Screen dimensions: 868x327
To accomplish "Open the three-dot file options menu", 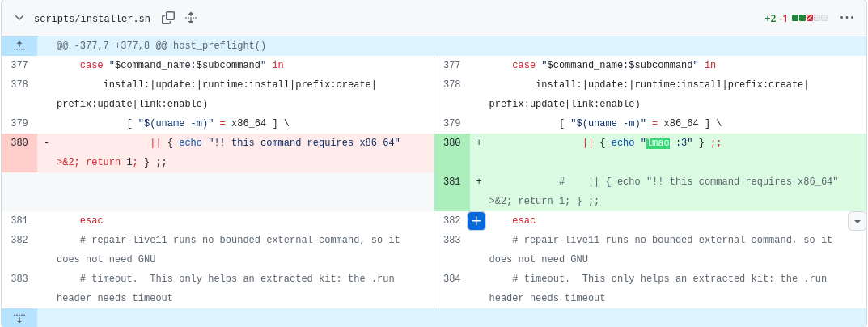I will 847,18.
